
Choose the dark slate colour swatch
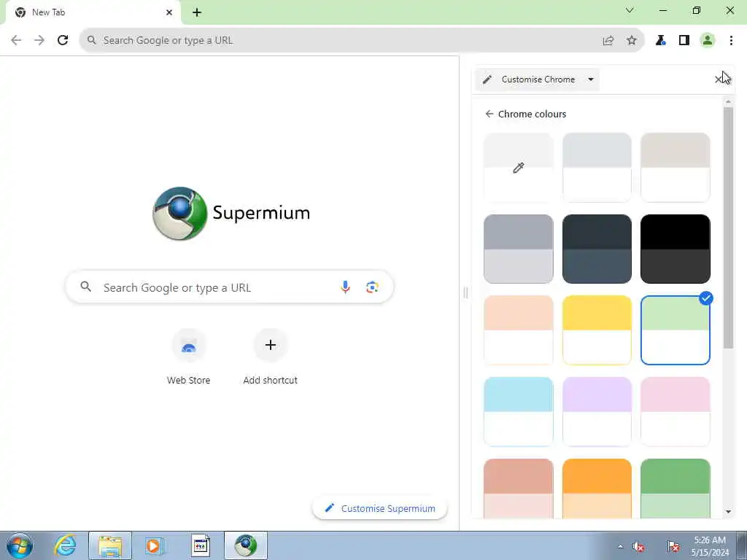coord(597,249)
